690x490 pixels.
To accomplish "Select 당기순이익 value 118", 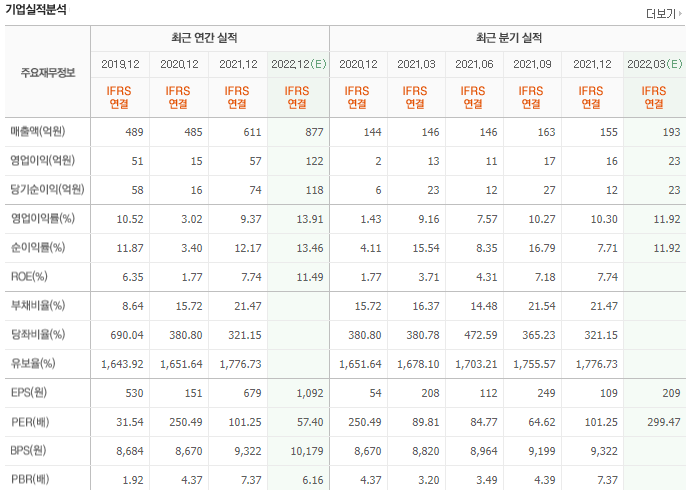I will pyautogui.click(x=314, y=190).
